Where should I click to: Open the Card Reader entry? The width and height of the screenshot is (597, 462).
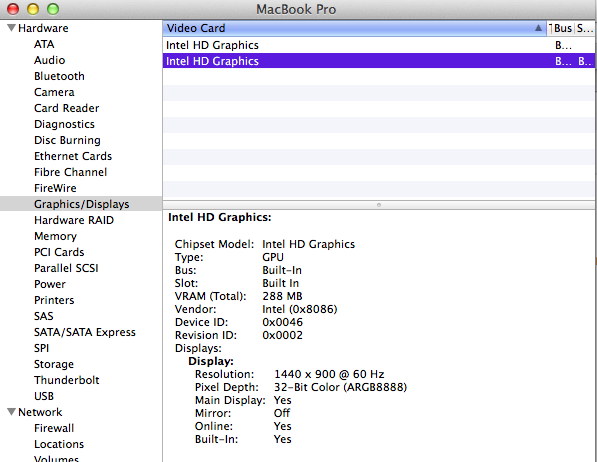[x=67, y=108]
